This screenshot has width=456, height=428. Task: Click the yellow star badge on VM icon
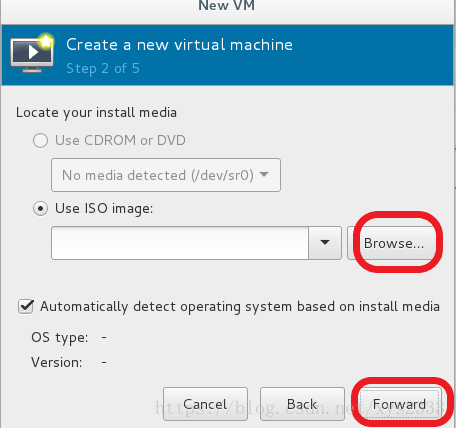click(46, 41)
